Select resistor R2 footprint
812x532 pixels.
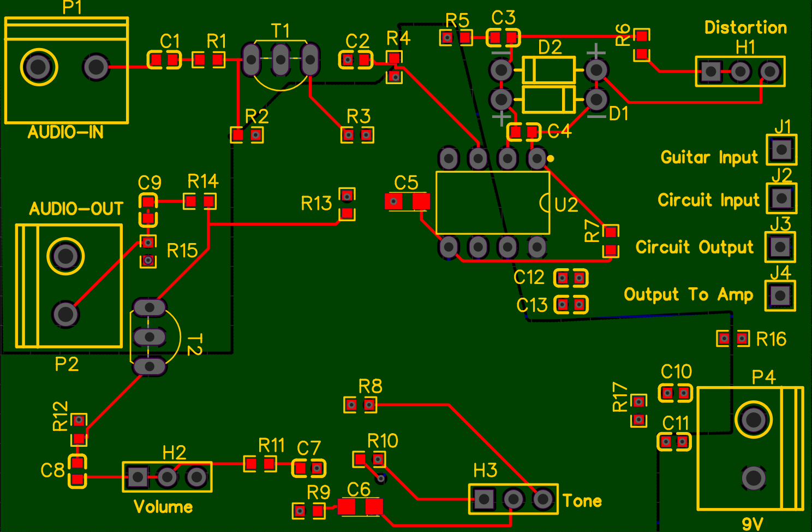pos(247,134)
